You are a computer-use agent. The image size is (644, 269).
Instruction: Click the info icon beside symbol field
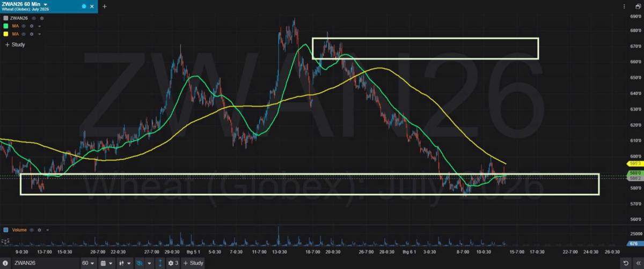coord(5,263)
